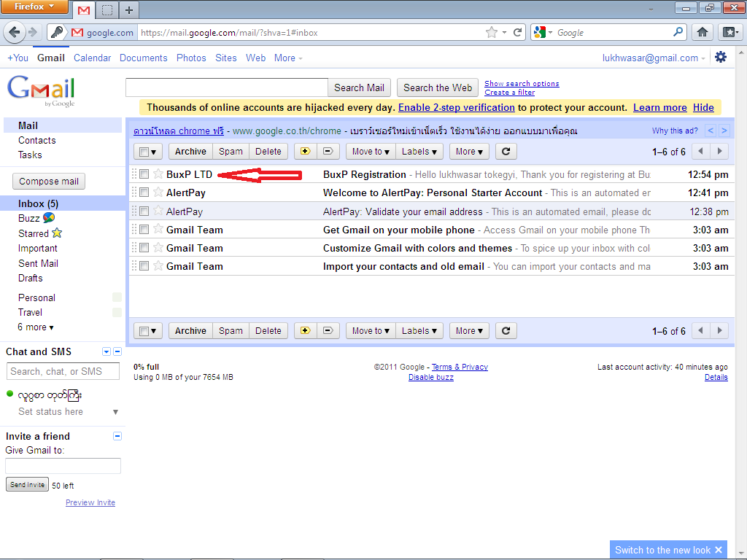Tick the checkbox for Get Gmail on mobile email
This screenshot has width=747, height=560.
144,229
